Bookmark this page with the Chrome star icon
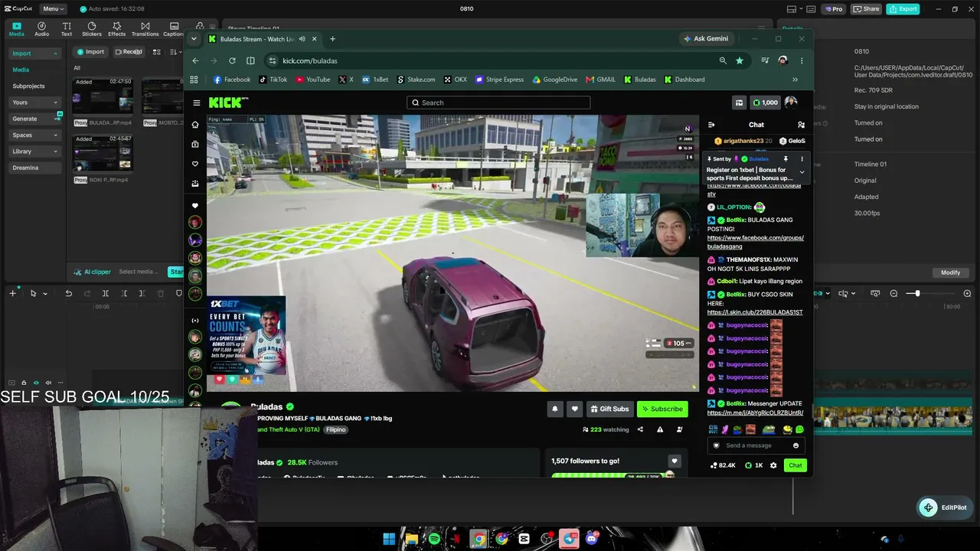 click(740, 60)
